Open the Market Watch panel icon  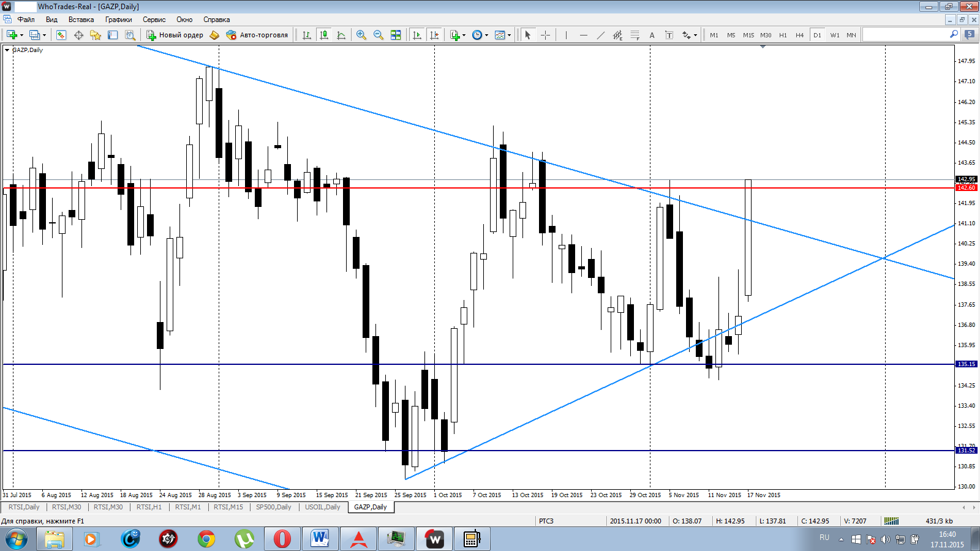point(61,35)
